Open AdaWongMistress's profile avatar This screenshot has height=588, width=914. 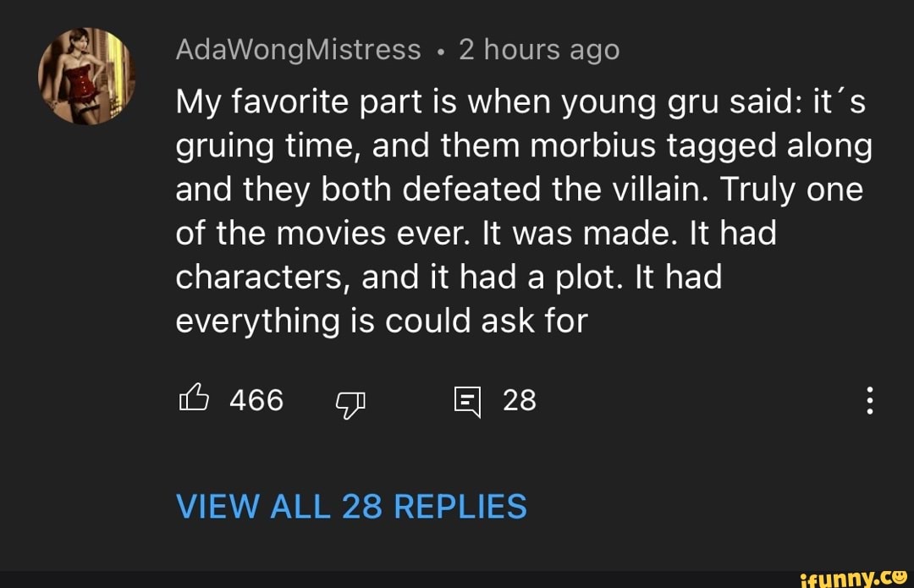tap(87, 77)
